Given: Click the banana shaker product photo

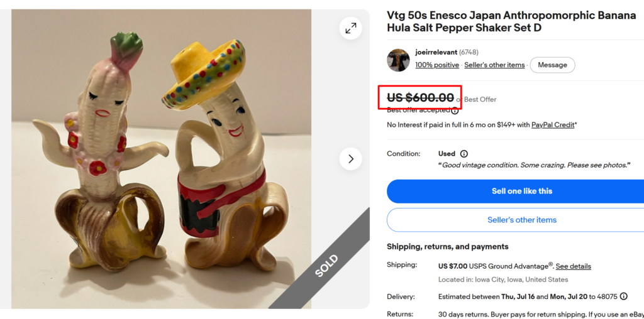Looking at the screenshot, I should [161, 159].
